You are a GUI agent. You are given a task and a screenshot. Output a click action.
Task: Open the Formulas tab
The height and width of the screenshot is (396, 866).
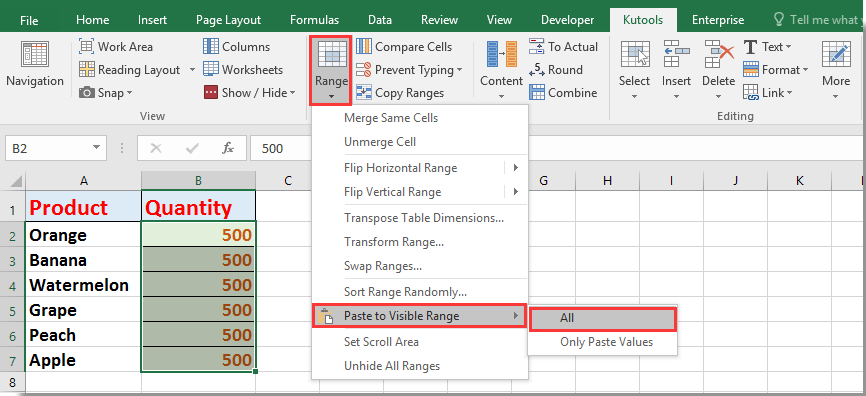tap(314, 20)
